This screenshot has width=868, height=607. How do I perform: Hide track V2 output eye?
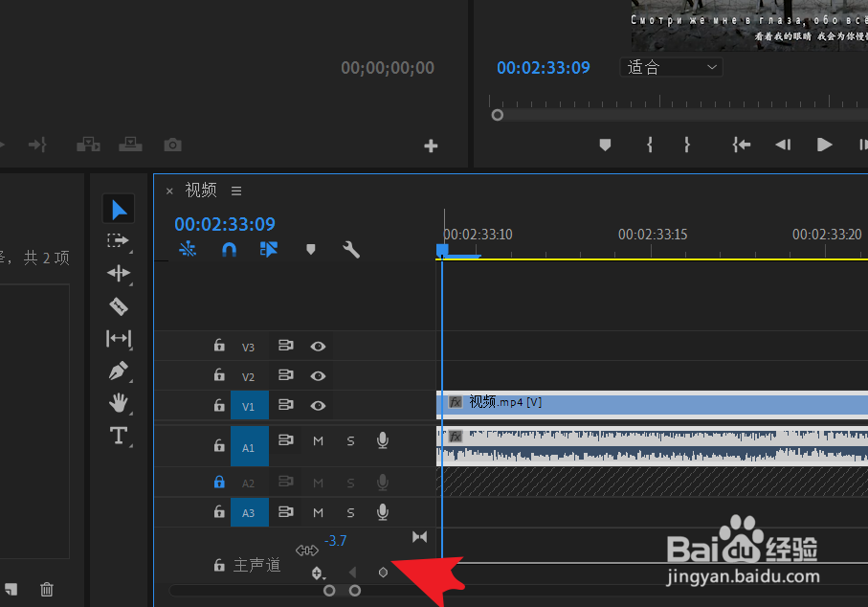click(318, 376)
